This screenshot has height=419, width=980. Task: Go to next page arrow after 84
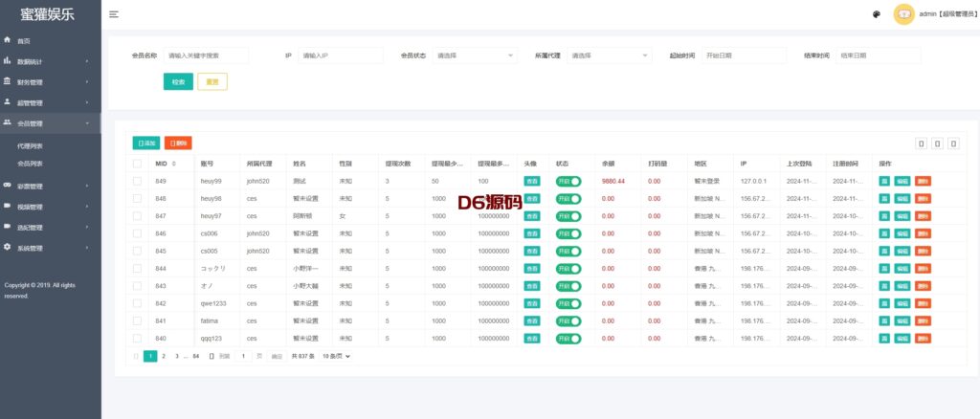point(212,356)
